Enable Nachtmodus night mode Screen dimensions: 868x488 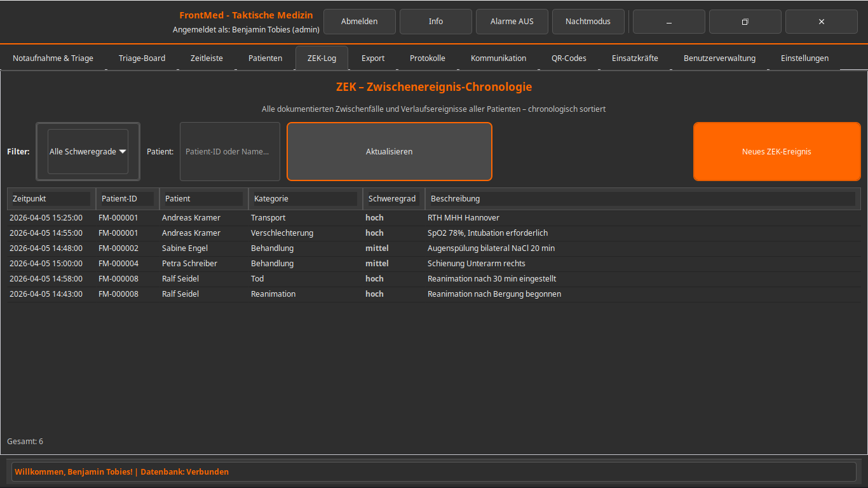click(588, 22)
